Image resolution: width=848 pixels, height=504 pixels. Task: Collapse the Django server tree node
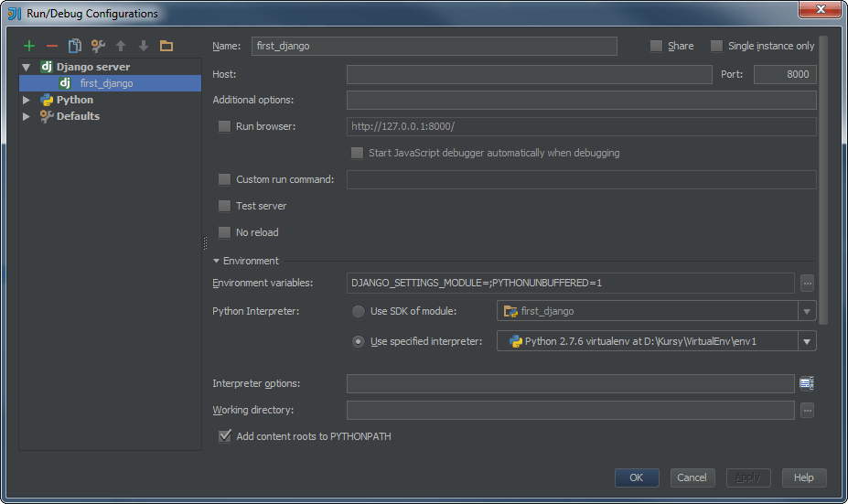coord(26,67)
